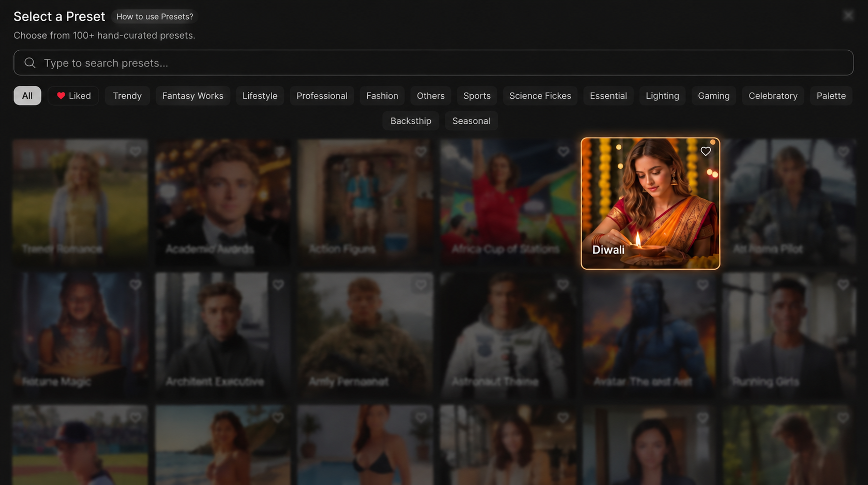Show the Palette category
Image resolution: width=868 pixels, height=485 pixels.
(x=831, y=96)
